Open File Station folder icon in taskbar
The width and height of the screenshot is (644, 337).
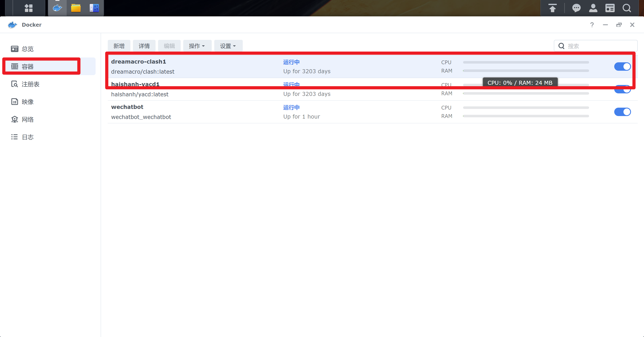[x=76, y=8]
